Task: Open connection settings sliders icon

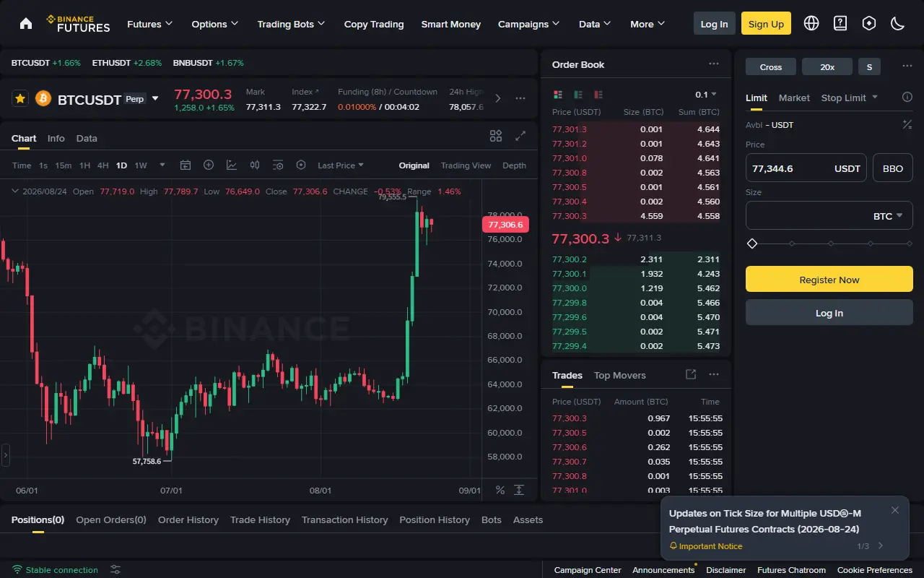Action: [115, 569]
